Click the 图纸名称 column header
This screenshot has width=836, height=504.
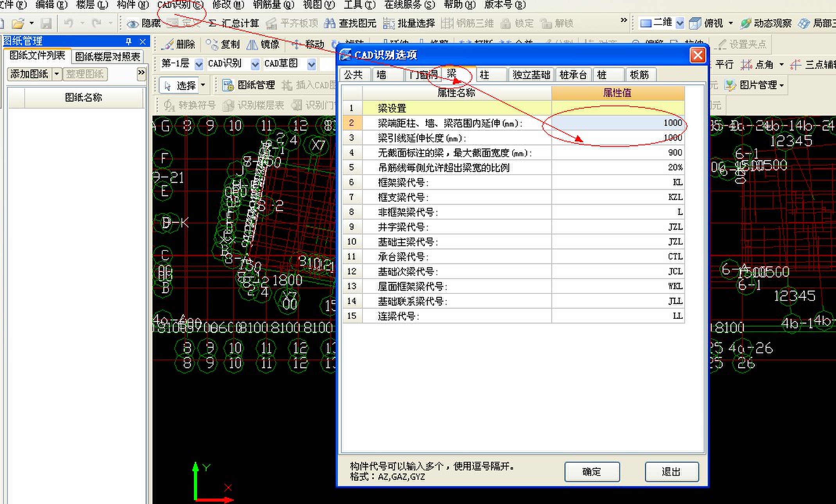[84, 98]
